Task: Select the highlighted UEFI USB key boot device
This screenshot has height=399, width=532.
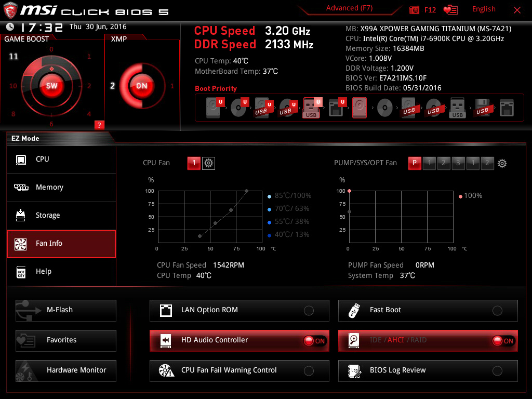Action: point(312,108)
